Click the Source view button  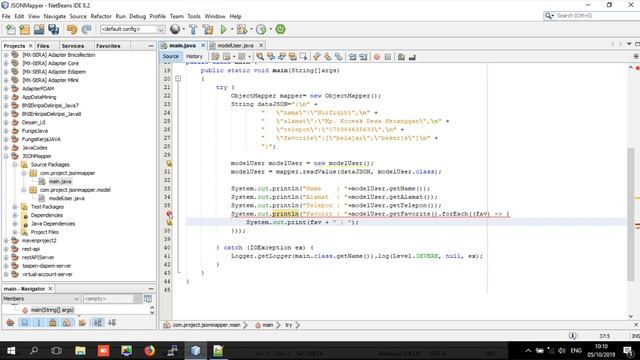click(x=171, y=56)
